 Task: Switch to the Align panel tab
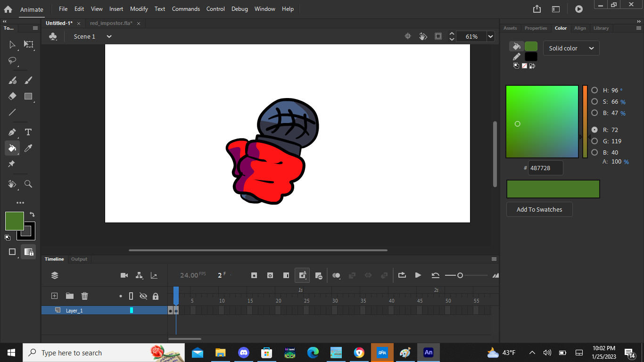click(580, 28)
